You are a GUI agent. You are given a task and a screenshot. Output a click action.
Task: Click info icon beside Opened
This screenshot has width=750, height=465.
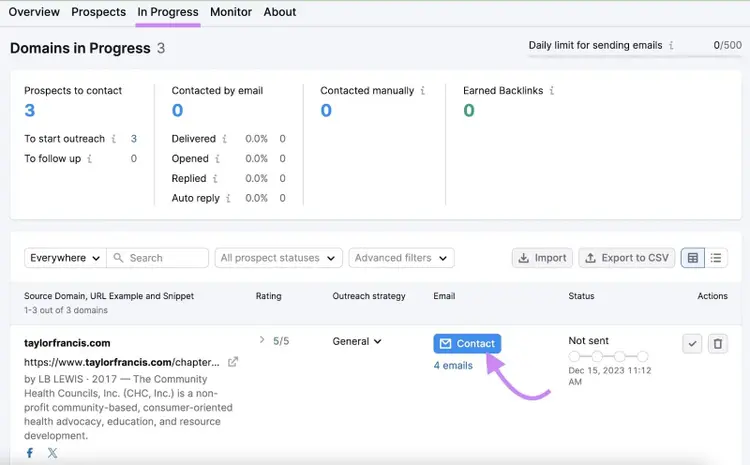217,158
